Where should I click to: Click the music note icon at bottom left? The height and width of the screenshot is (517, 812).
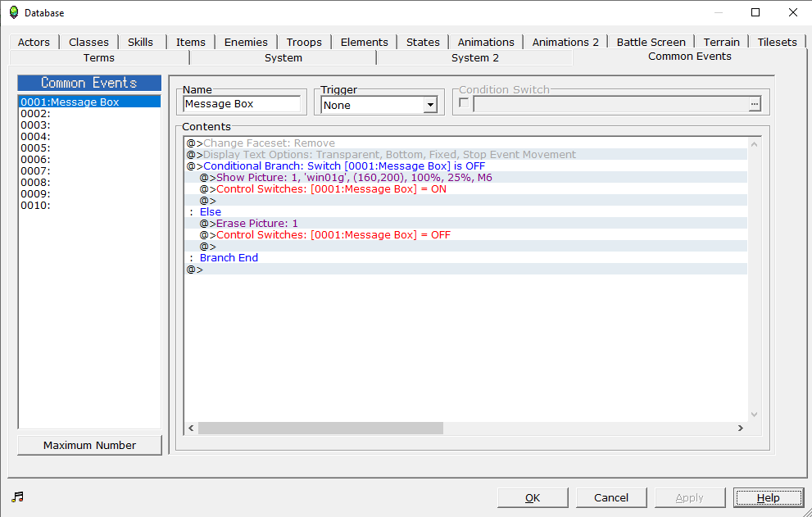coord(17,497)
